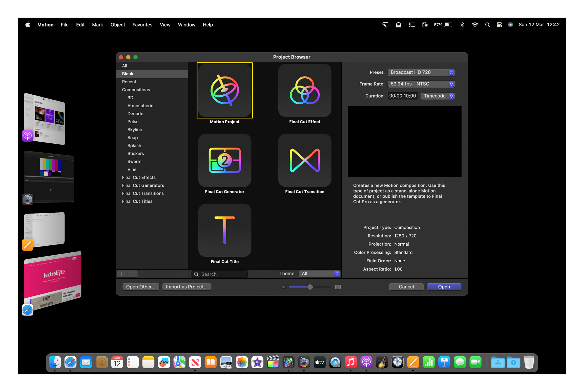
Task: Open Compressor from the Dock
Action: pyautogui.click(x=304, y=362)
